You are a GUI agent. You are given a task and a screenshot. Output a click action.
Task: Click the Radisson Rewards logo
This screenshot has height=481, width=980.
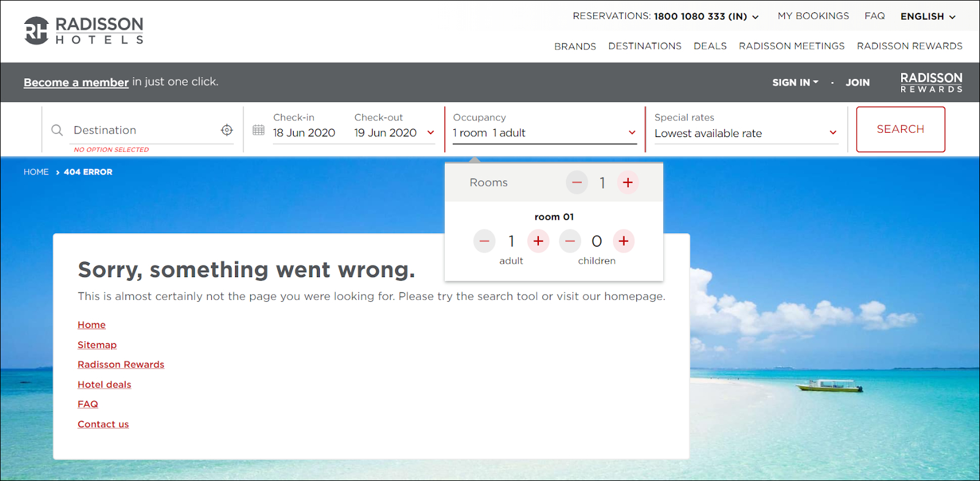click(x=931, y=82)
